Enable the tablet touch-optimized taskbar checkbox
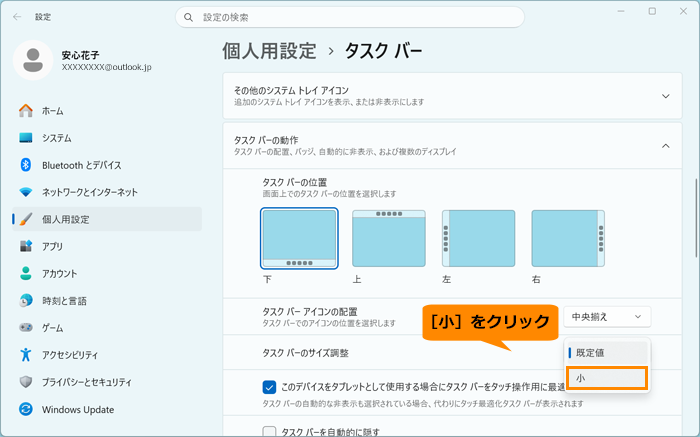The width and height of the screenshot is (700, 437). pyautogui.click(x=269, y=387)
